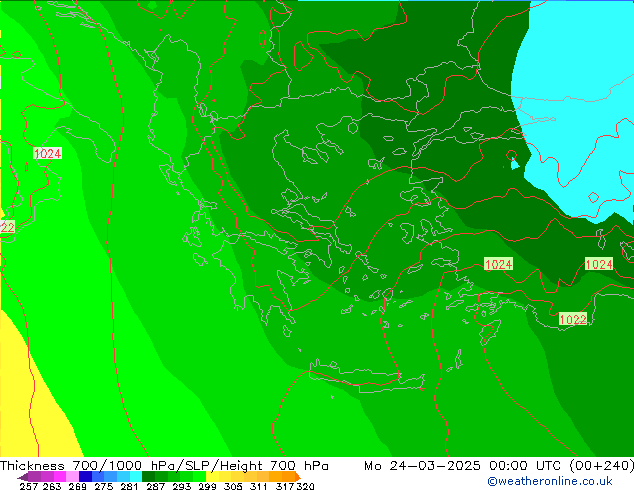634x490 pixels.
Task: Select the darkest green swatch above 287
Action: 148,477
